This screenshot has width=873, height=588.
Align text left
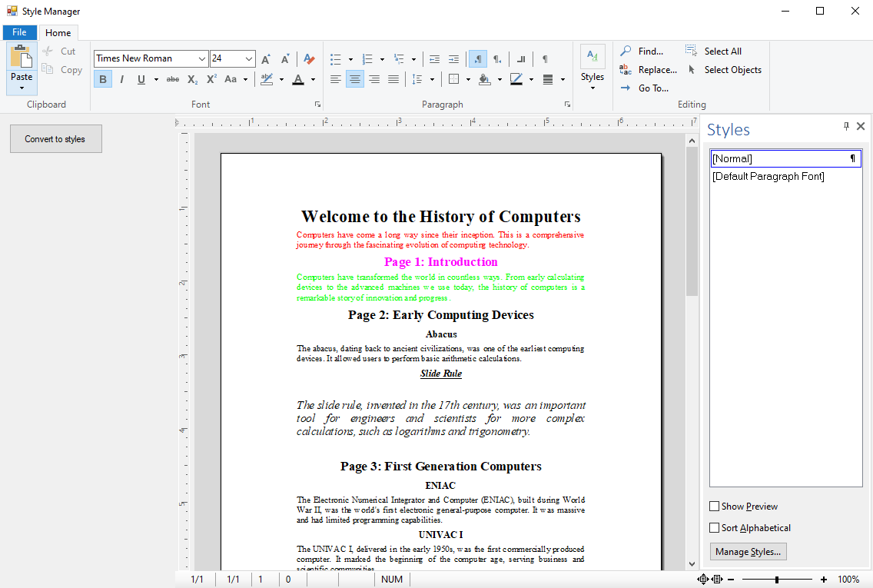335,79
